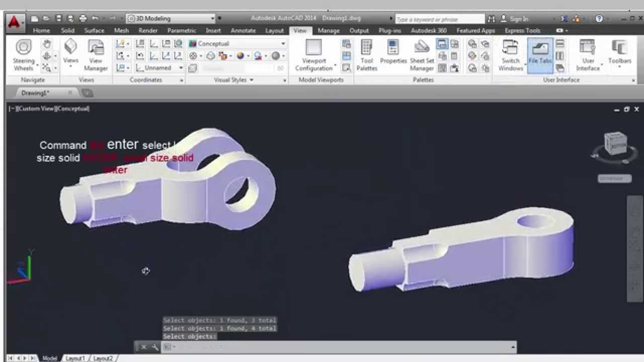Image resolution: width=644 pixels, height=362 pixels.
Task: Open the Annotate ribbon tab
Action: pyautogui.click(x=243, y=31)
